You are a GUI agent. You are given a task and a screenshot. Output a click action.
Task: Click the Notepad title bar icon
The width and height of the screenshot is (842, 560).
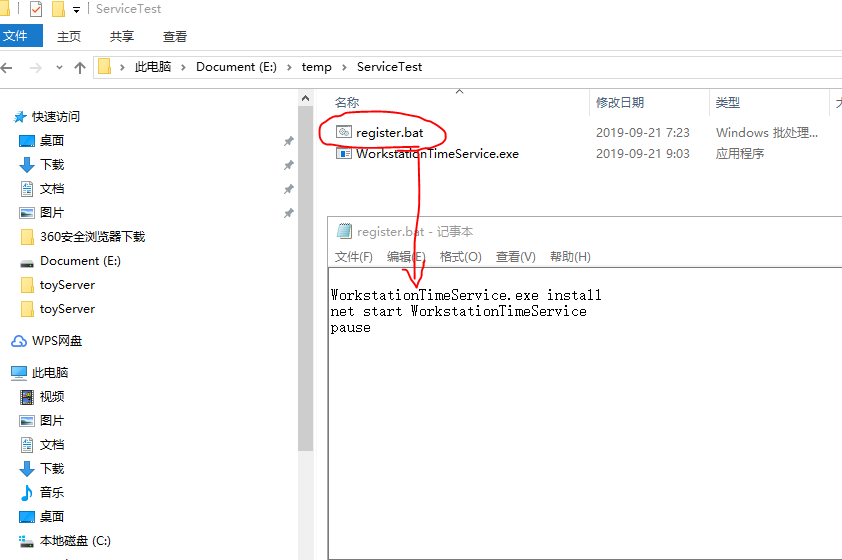[344, 231]
